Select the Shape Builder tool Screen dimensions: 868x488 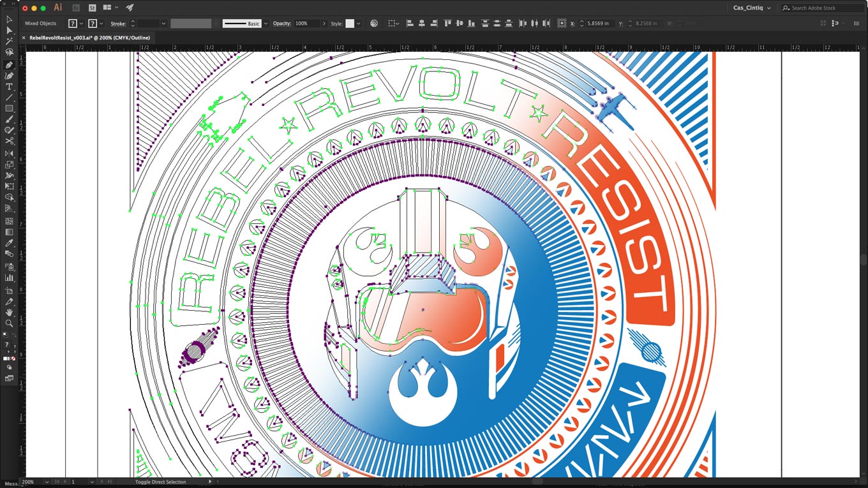(9, 197)
